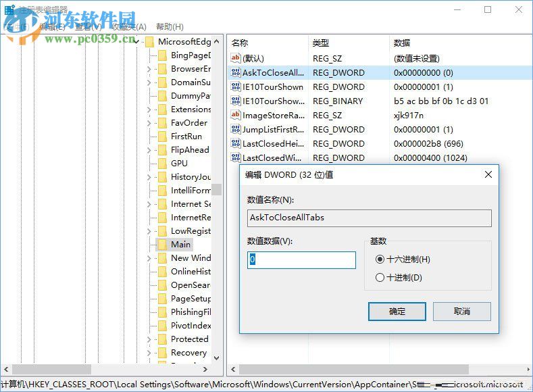Expand the Internet Se tree node
This screenshot has height=392, width=533.
pyautogui.click(x=149, y=204)
